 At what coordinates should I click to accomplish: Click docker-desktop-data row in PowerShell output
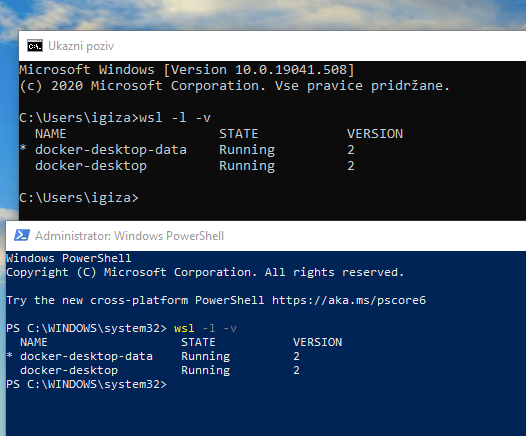coord(153,356)
